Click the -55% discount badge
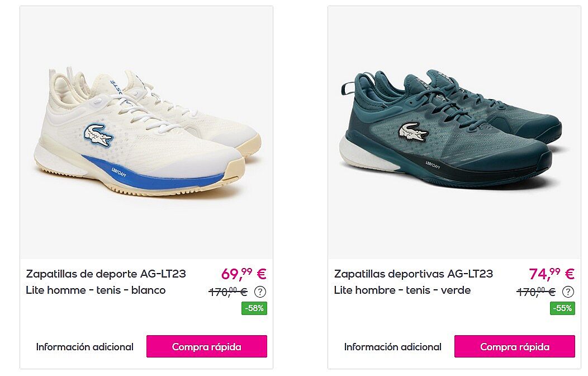The height and width of the screenshot is (376, 588). (562, 308)
